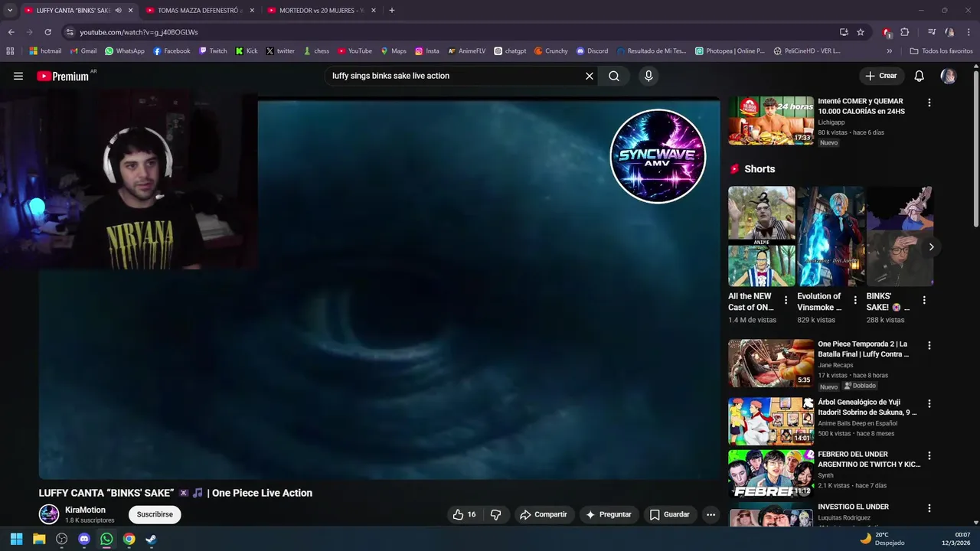Viewport: 980px width, 551px height.
Task: Click the KiraMotion channel avatar
Action: click(49, 514)
